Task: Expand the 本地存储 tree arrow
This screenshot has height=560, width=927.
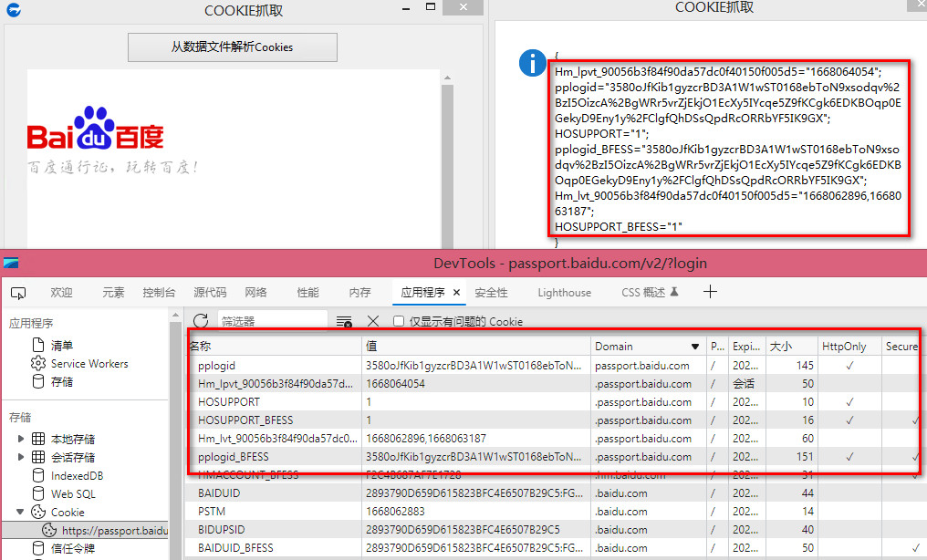Action: pyautogui.click(x=21, y=439)
